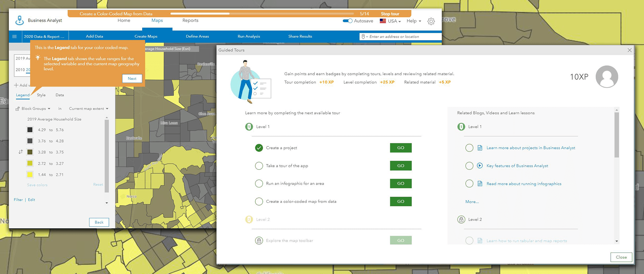Check the color-coded map tour circle
Screen dimensions: 644x274
259,202
